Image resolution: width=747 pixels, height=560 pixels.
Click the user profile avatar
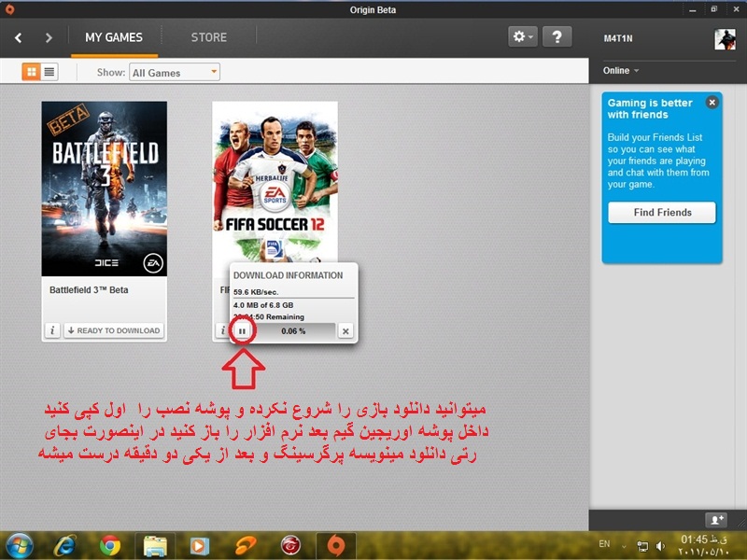[725, 38]
